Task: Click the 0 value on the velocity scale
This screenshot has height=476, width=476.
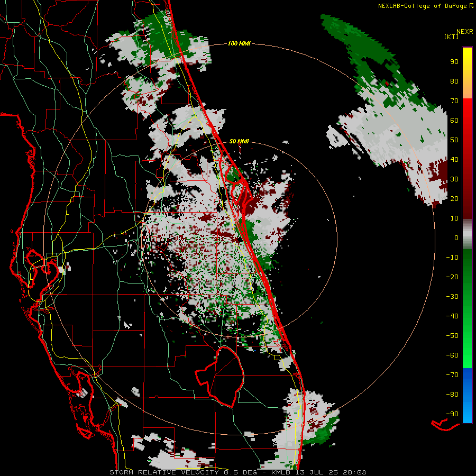Action: (456, 237)
